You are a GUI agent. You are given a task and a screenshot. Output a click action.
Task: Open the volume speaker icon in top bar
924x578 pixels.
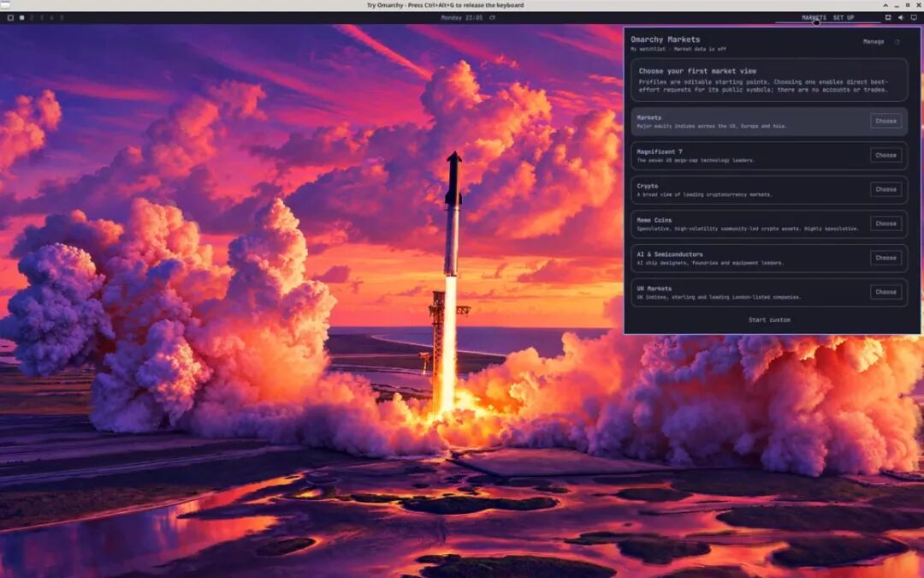[x=901, y=18]
